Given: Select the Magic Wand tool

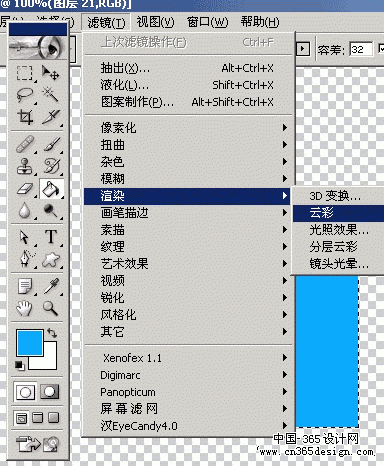Looking at the screenshot, I should click(51, 95).
